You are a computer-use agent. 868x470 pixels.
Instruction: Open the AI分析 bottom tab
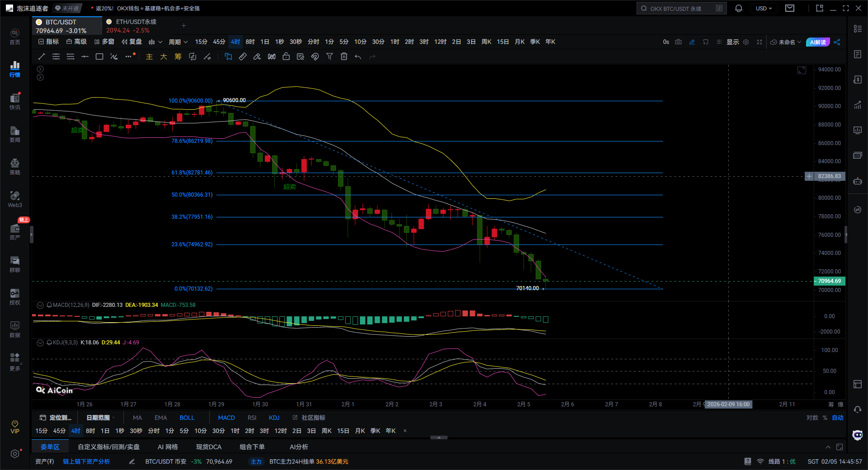pos(298,447)
